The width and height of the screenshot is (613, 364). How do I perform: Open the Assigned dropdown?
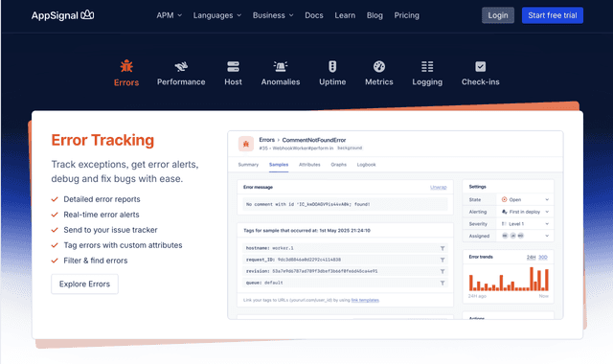[x=525, y=236]
